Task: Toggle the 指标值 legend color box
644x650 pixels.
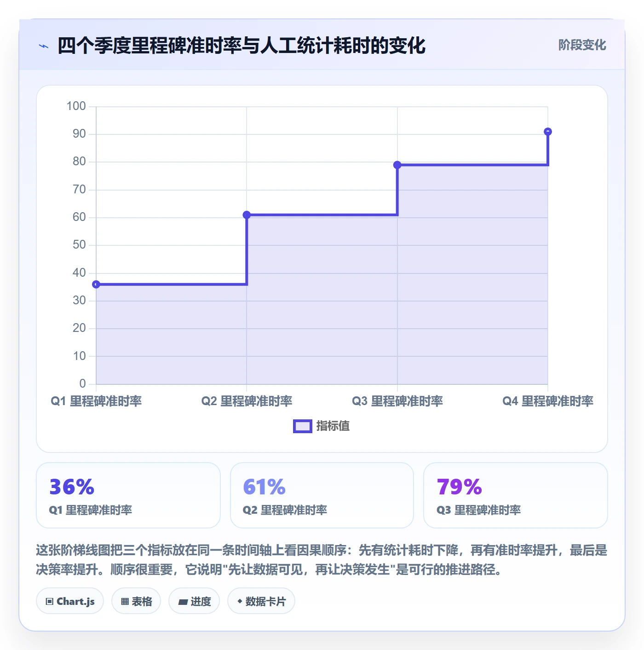Action: (x=303, y=426)
